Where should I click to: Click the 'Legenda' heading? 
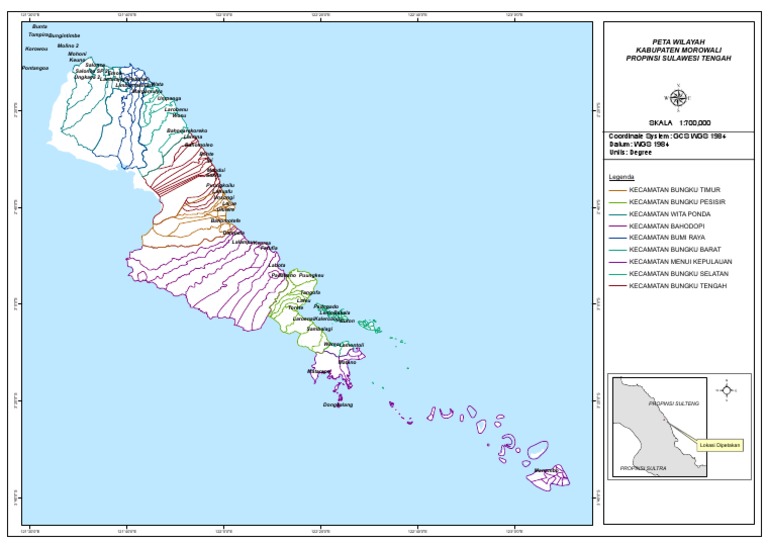621,177
